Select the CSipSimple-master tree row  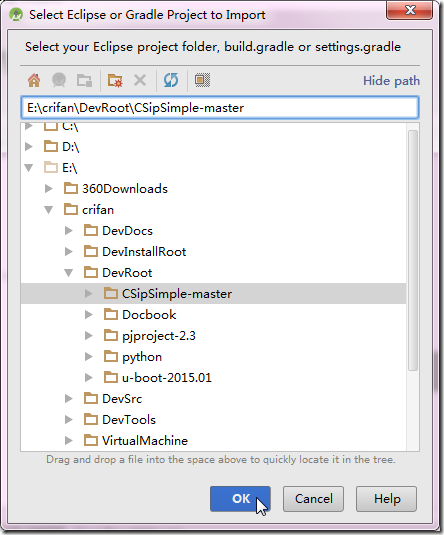click(213, 293)
